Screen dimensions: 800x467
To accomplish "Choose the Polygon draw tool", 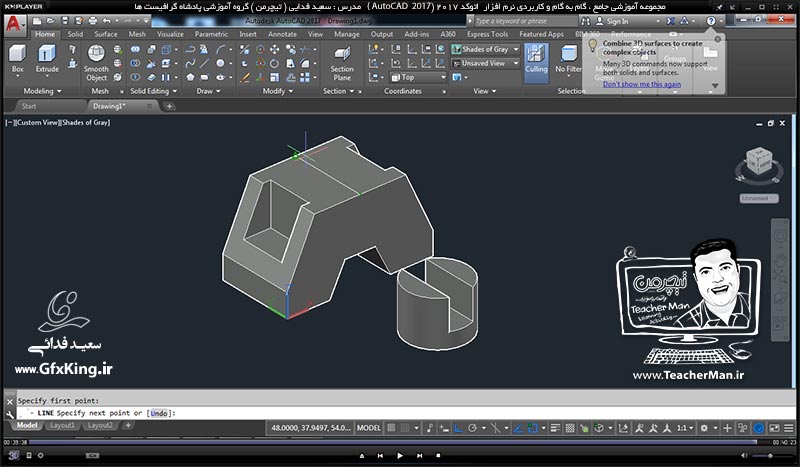I will pyautogui.click(x=190, y=77).
